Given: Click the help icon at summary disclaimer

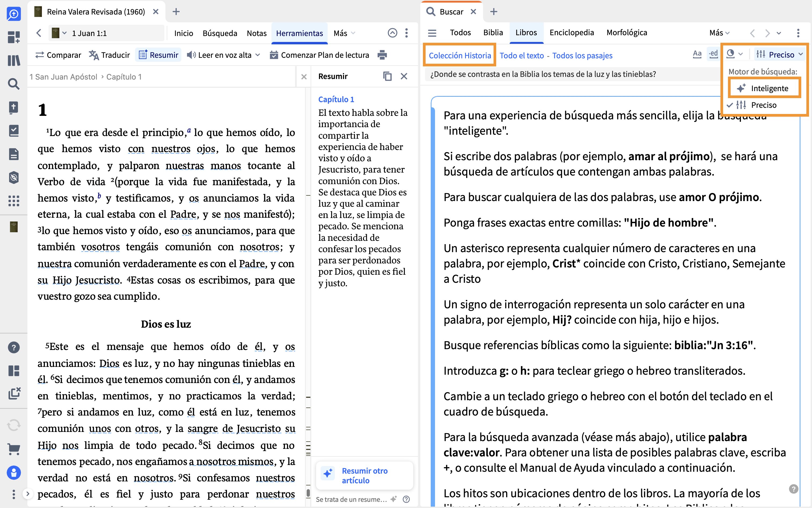Looking at the screenshot, I should coord(406,499).
